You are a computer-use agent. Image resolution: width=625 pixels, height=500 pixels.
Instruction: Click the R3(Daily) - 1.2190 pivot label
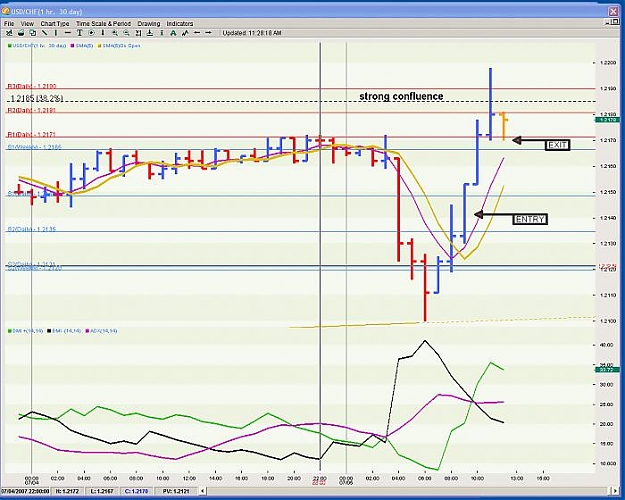pyautogui.click(x=32, y=86)
